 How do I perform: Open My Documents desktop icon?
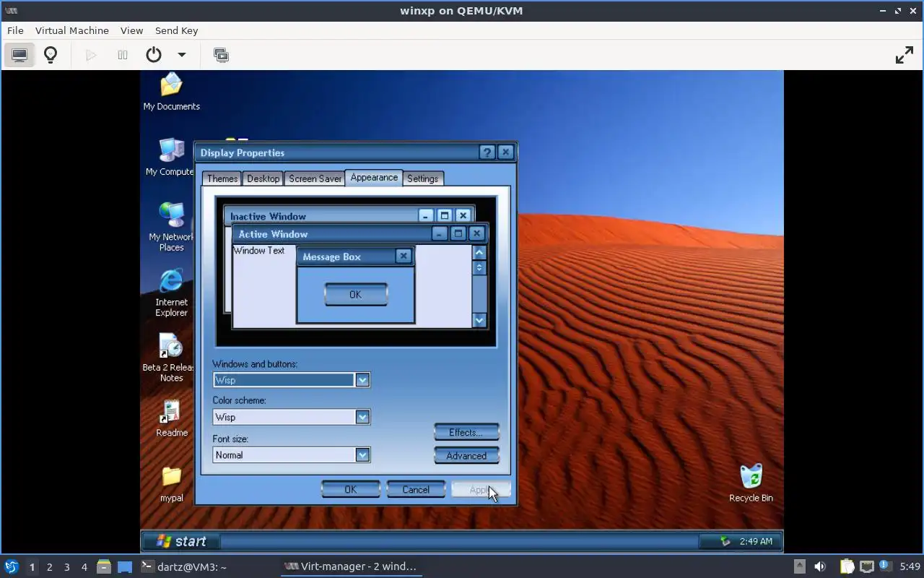[x=171, y=92]
